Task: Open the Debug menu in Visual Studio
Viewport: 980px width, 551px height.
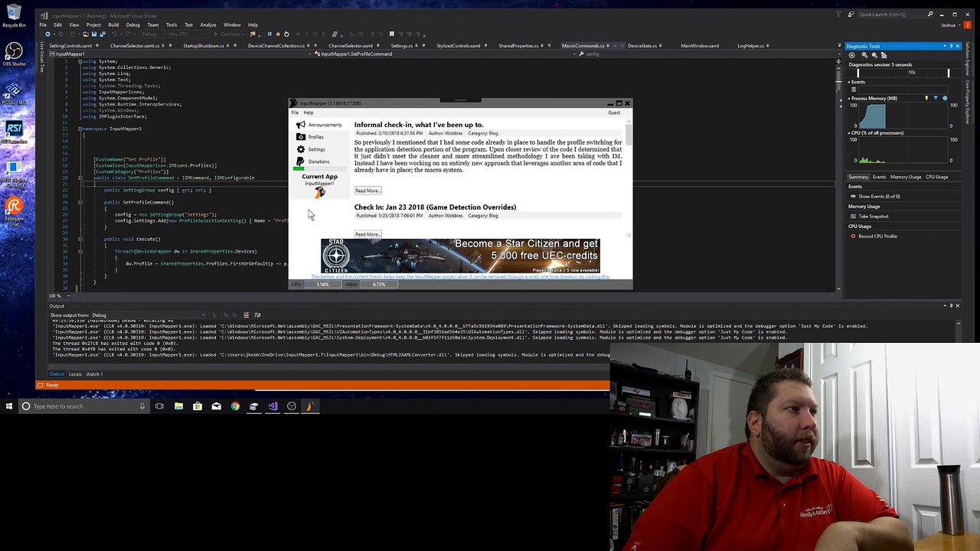Action: [x=133, y=24]
